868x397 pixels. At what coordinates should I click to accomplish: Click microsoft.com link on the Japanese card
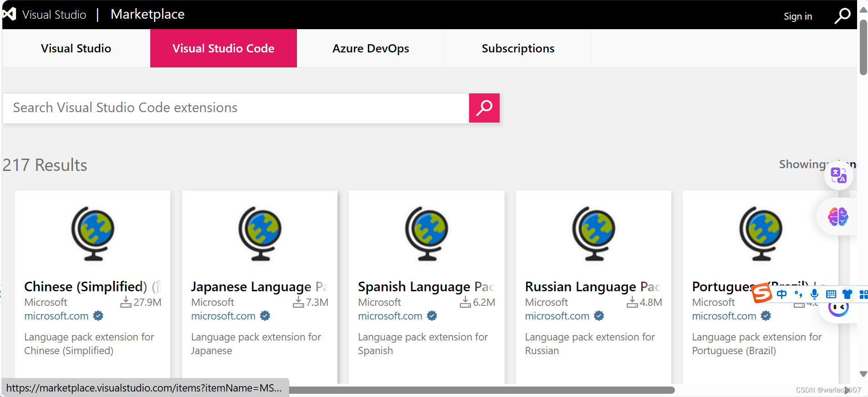(223, 316)
